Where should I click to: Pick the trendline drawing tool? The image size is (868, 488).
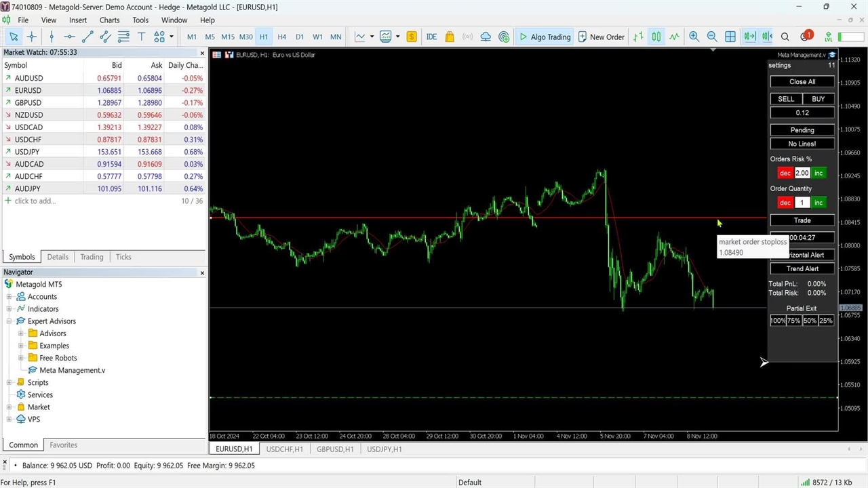pyautogui.click(x=87, y=37)
